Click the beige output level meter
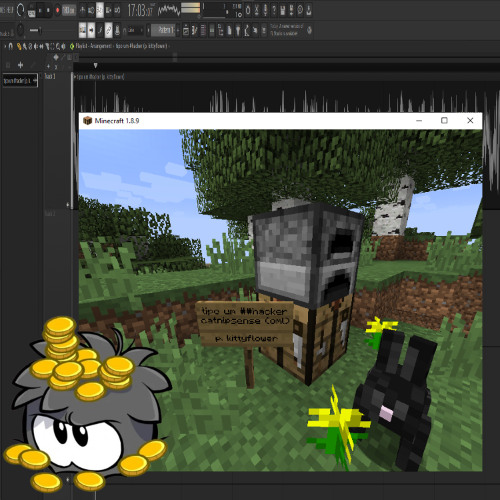The width and height of the screenshot is (500, 500). tap(190, 8)
